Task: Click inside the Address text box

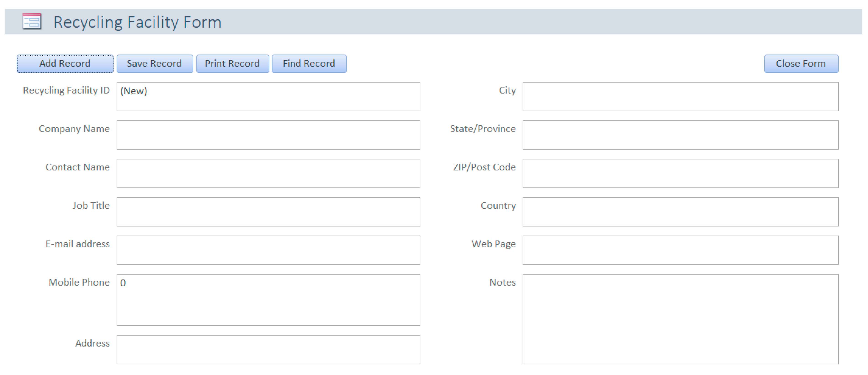Action: pos(268,349)
